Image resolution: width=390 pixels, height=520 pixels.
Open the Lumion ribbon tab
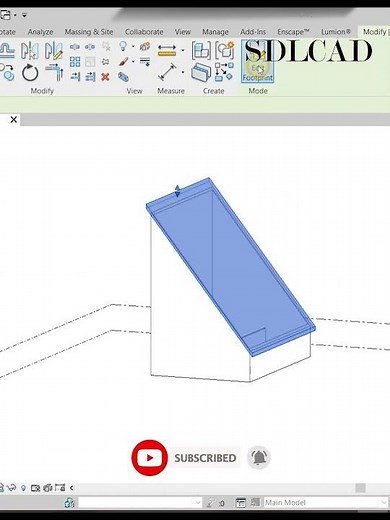click(x=336, y=32)
